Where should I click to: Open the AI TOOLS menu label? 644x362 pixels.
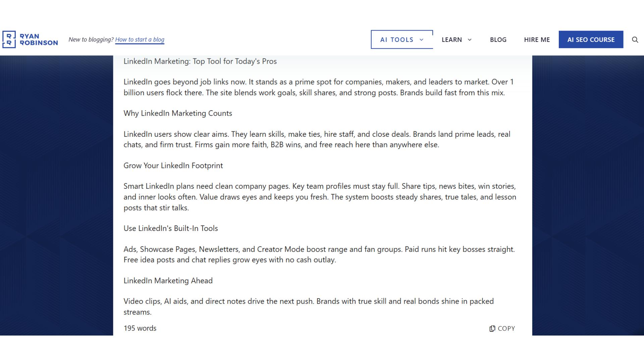click(x=396, y=40)
